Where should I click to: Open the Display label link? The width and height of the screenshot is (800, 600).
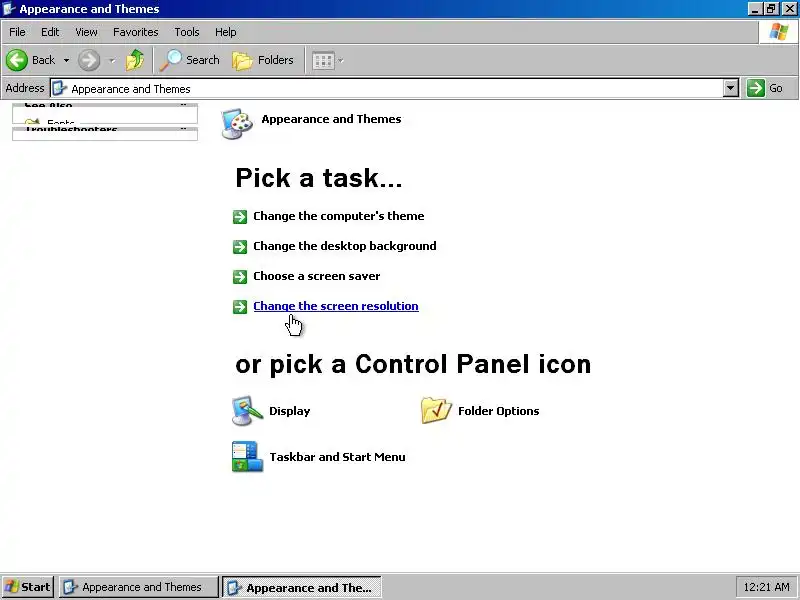(290, 411)
